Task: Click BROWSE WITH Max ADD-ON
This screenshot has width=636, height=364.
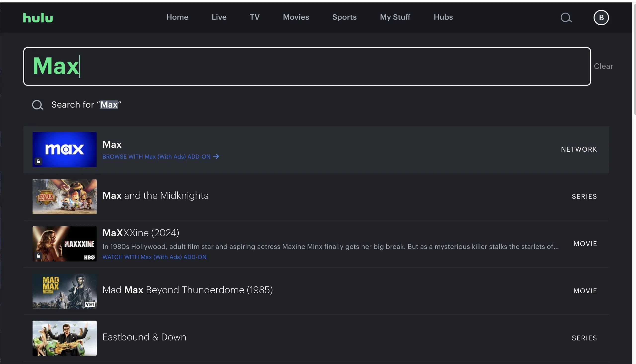Action: 157,157
